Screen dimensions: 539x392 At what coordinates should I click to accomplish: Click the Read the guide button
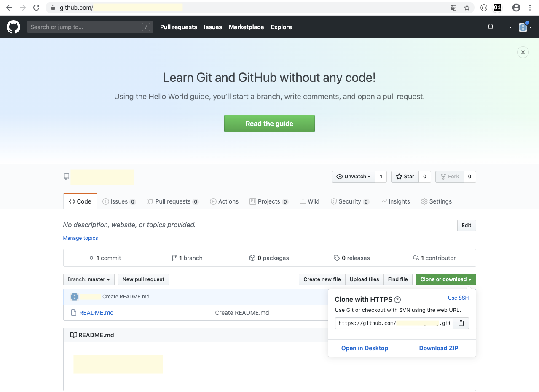click(x=269, y=124)
